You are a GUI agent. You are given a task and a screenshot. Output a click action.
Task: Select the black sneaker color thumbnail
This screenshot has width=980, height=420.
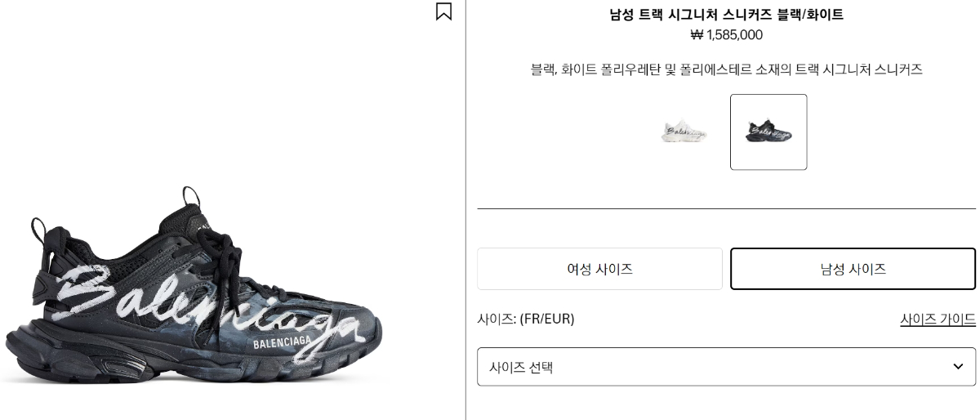click(768, 132)
